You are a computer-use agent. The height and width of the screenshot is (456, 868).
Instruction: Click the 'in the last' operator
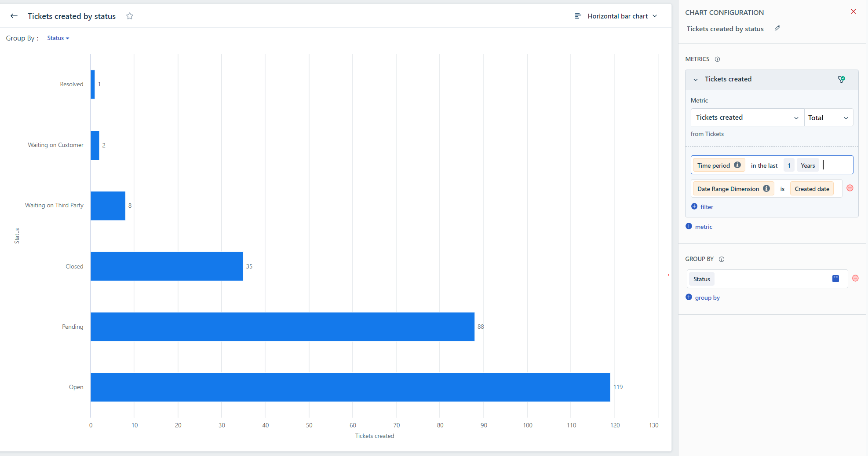[764, 165]
